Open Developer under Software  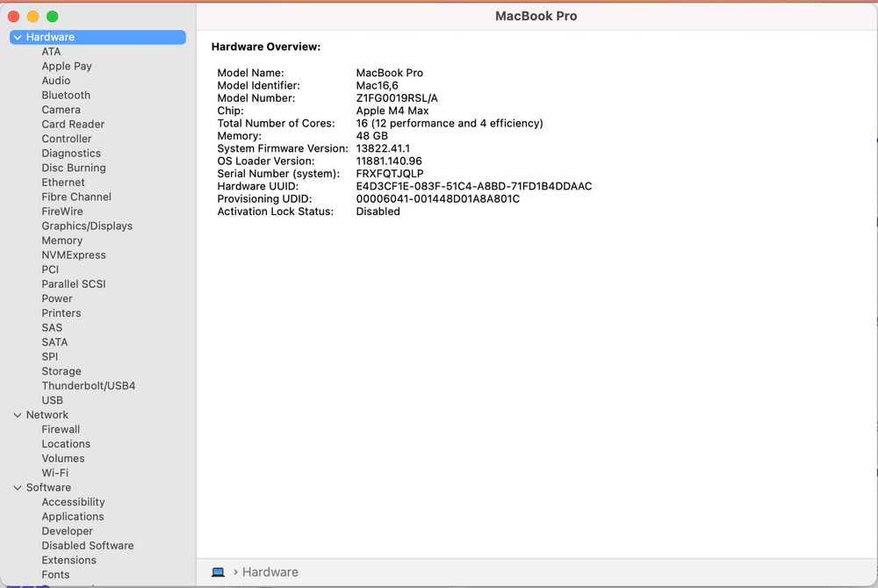point(68,532)
